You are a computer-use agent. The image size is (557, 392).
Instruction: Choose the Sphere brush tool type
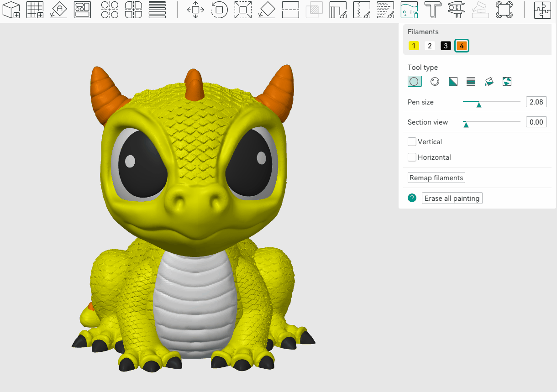coord(435,82)
